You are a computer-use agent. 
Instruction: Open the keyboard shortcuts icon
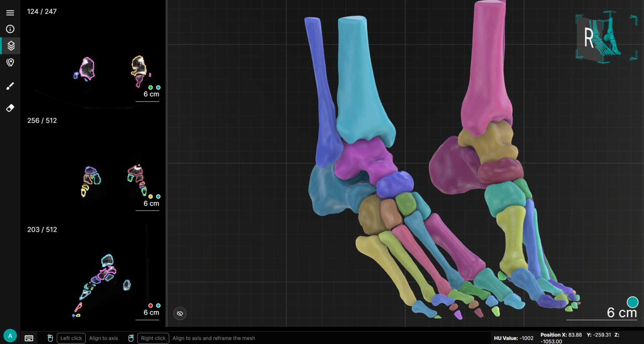coord(29,338)
